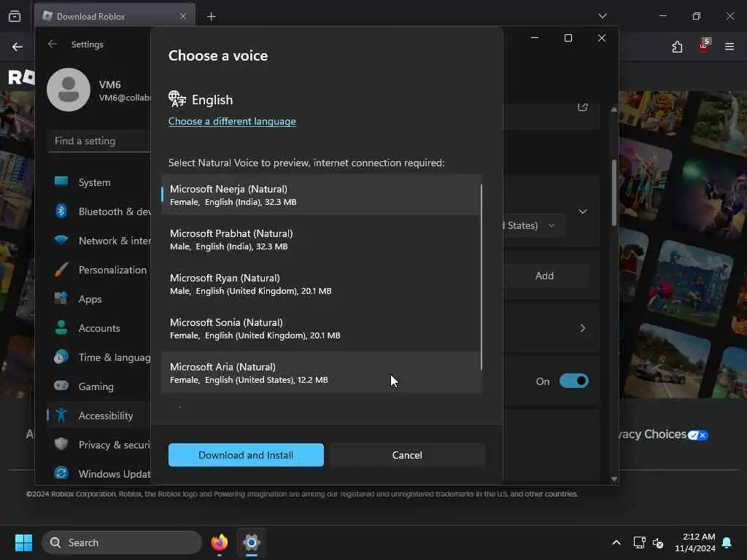Click the muted volume tray icon
Image resolution: width=747 pixels, height=560 pixels.
658,542
